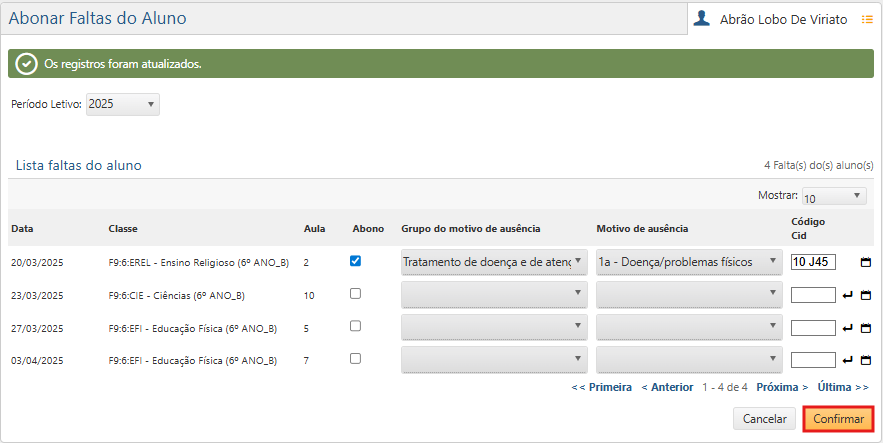Viewport: 883px width, 443px height.
Task: Open the calendar icon for 27/03/2025 row
Action: [866, 328]
